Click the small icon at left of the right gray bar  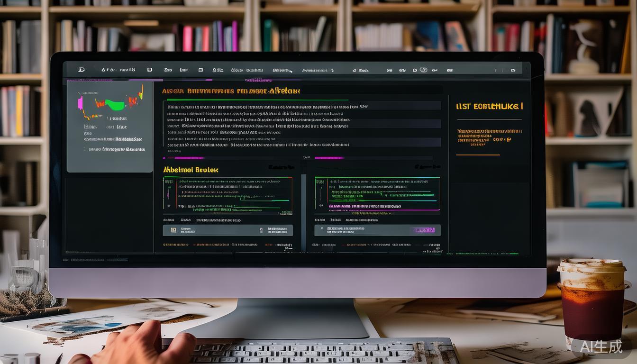322,230
